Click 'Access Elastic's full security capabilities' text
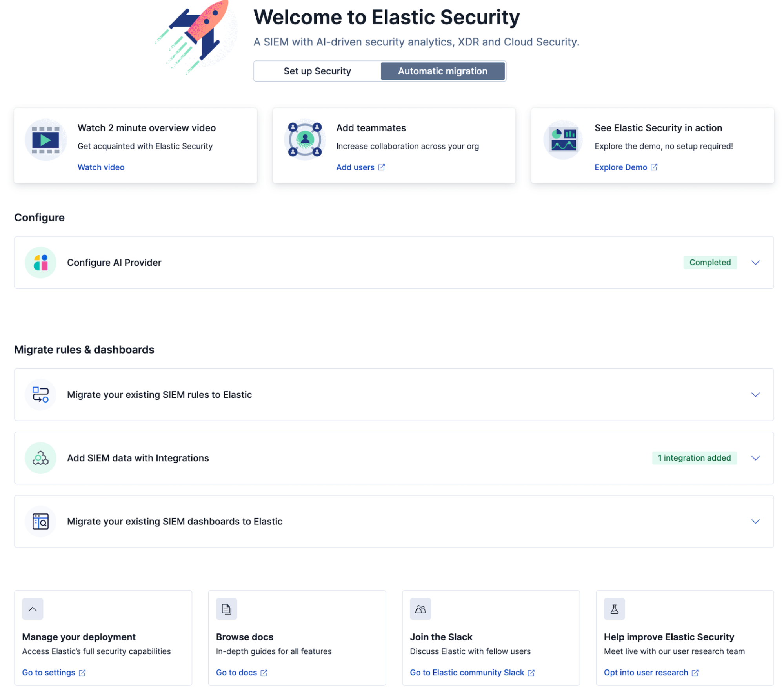 tap(96, 651)
